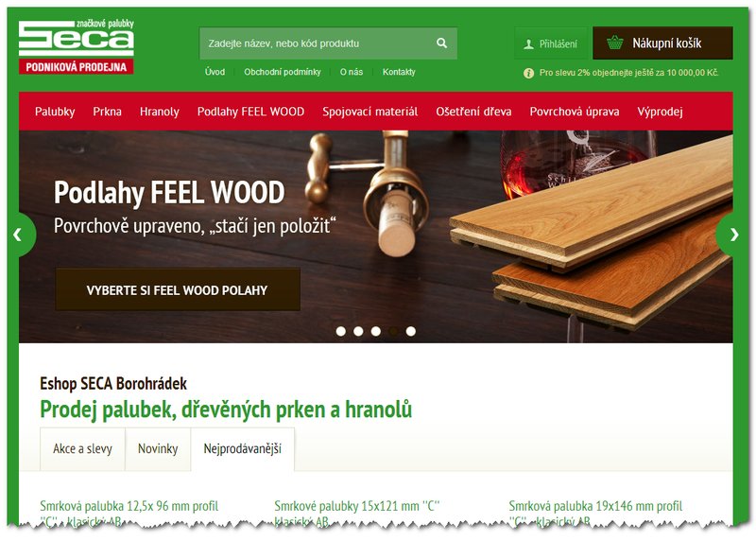Open Smrkové palubky 15x121 mm product
This screenshot has width=756, height=540.
click(x=357, y=514)
